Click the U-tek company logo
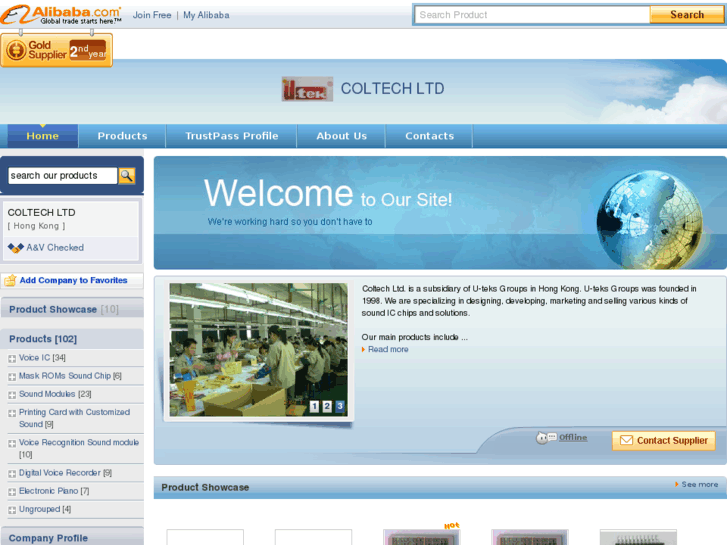This screenshot has width=727, height=545. tap(307, 89)
